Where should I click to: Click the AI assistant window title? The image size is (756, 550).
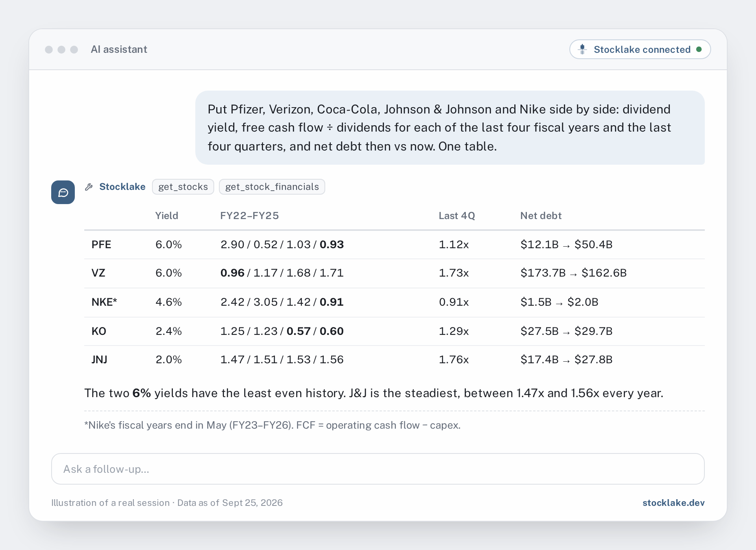[x=119, y=49]
